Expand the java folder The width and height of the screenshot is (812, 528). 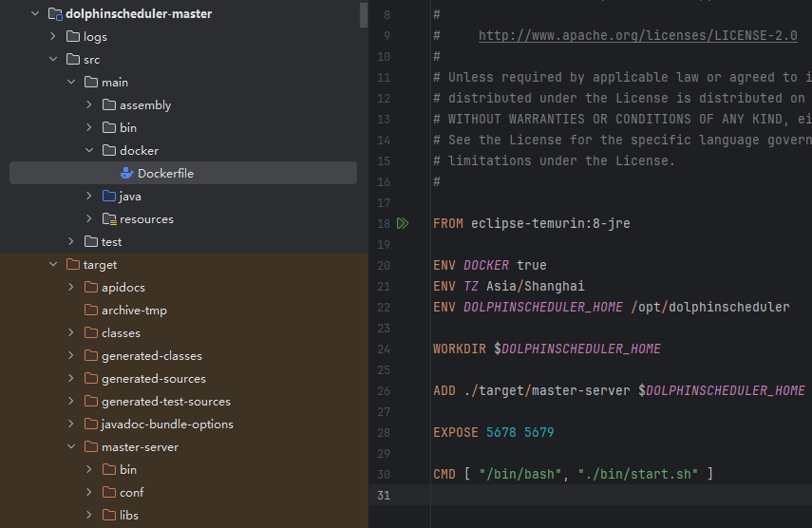pyautogui.click(x=89, y=196)
